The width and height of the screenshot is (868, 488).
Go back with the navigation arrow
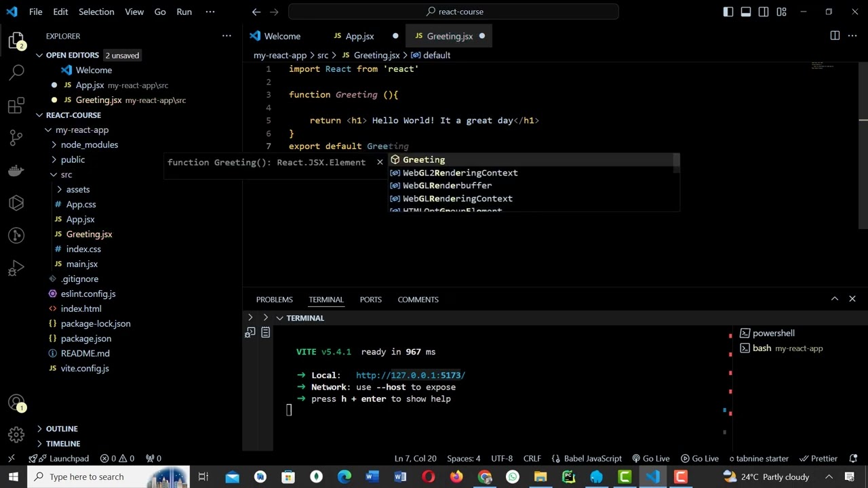256,12
